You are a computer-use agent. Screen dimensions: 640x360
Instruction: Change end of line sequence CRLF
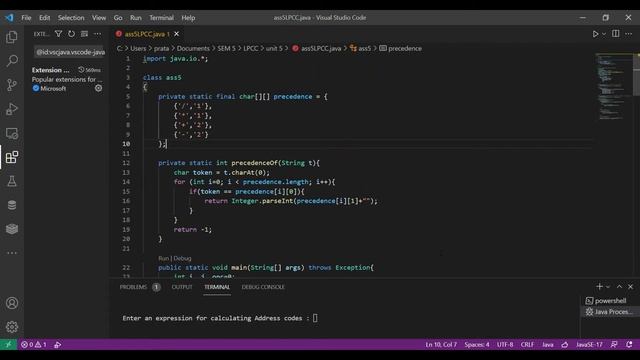pos(527,344)
